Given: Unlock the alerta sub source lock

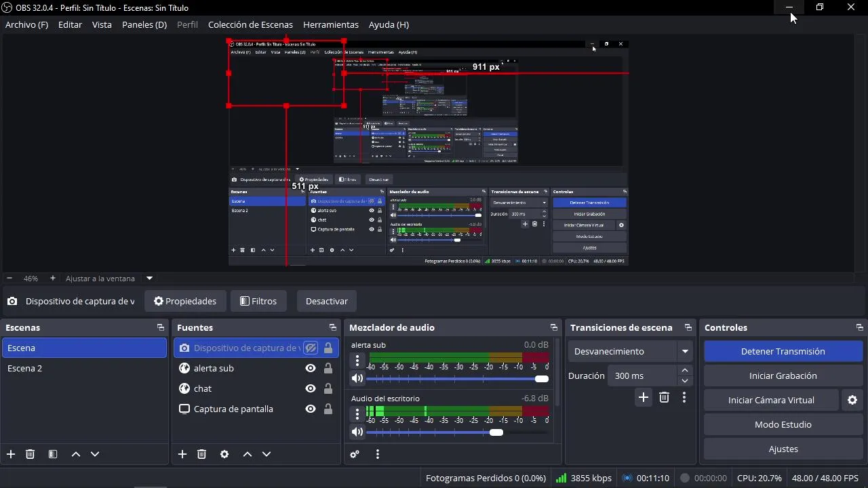Looking at the screenshot, I should tap(328, 368).
